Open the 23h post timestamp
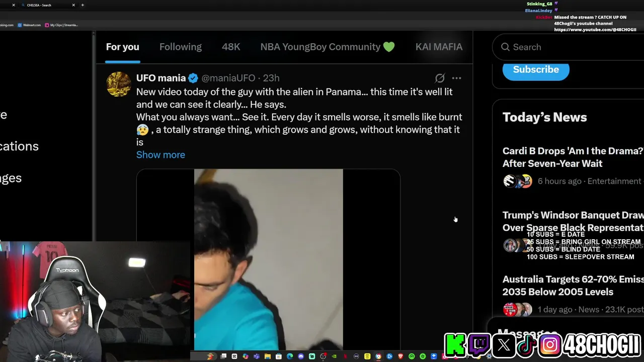 [271, 78]
